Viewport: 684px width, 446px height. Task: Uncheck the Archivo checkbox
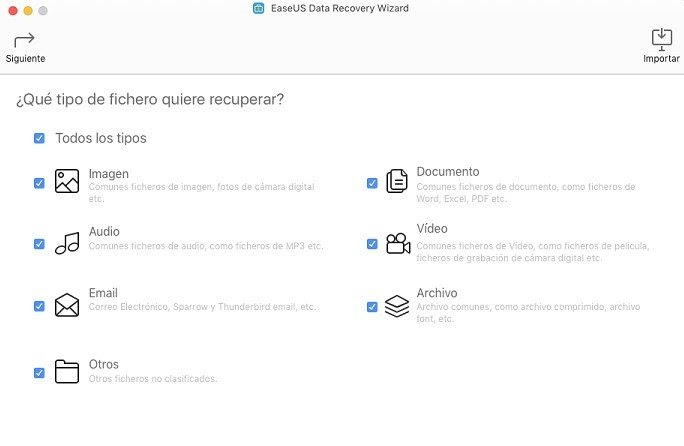tap(372, 307)
